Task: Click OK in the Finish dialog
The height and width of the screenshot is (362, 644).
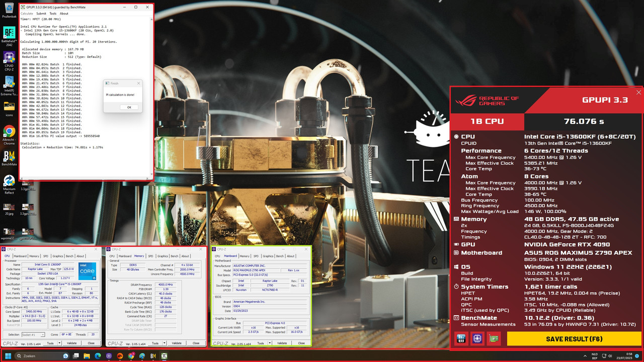Action: click(x=129, y=107)
